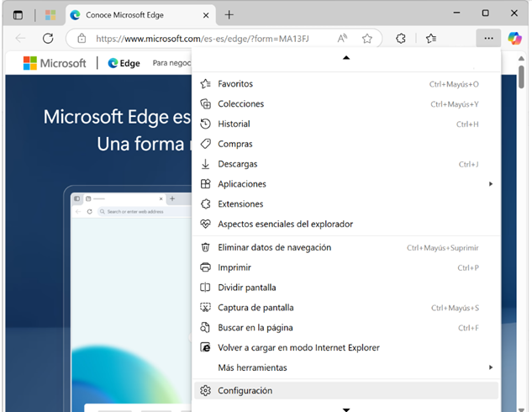Reload the page with refresh icon
This screenshot has height=412, width=532.
coord(48,39)
